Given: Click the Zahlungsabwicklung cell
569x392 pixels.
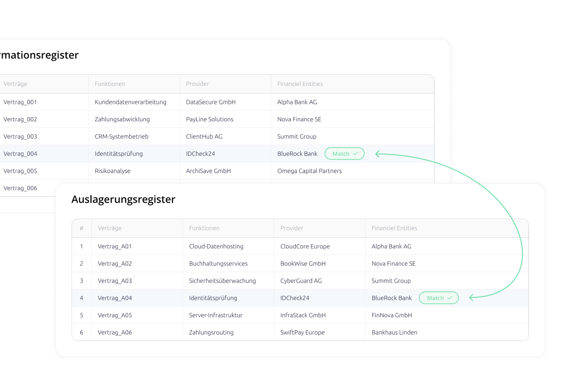Looking at the screenshot, I should (x=122, y=119).
